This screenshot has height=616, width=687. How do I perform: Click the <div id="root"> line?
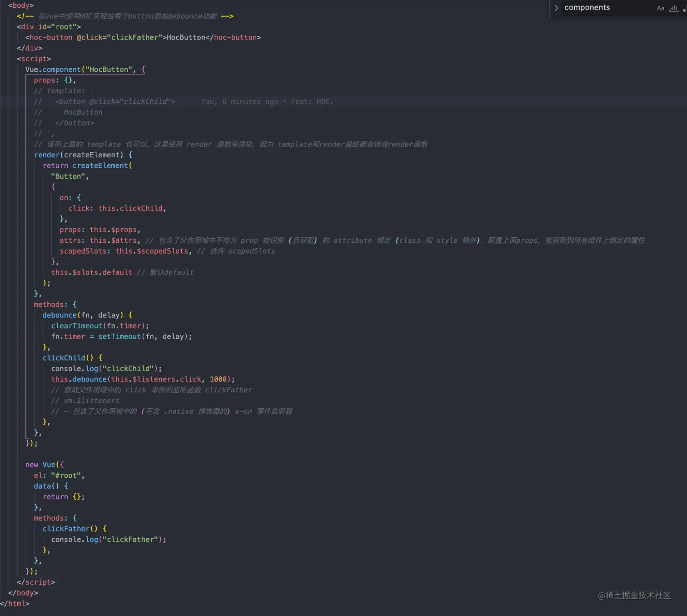[49, 27]
